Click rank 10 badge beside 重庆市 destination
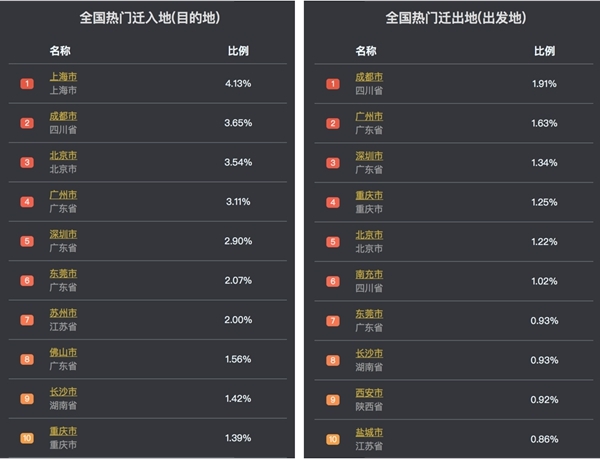The height and width of the screenshot is (459, 600). click(x=27, y=438)
